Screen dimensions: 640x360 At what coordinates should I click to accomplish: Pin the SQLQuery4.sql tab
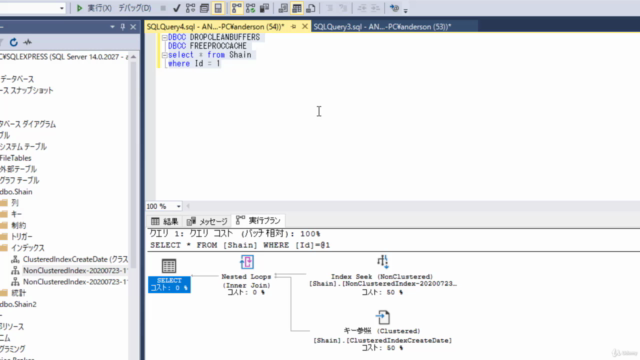[x=293, y=27]
